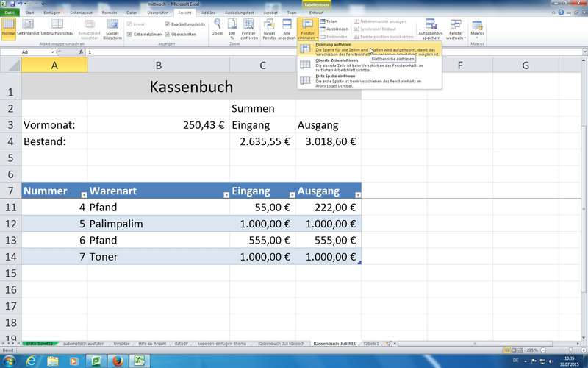The image size is (588, 368).
Task: Click in the formula bar input field
Action: (334, 52)
